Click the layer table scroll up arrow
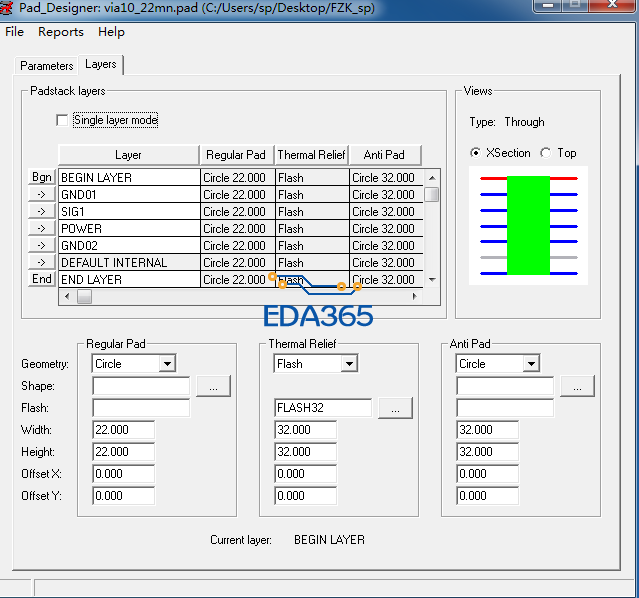639x598 pixels. click(432, 178)
